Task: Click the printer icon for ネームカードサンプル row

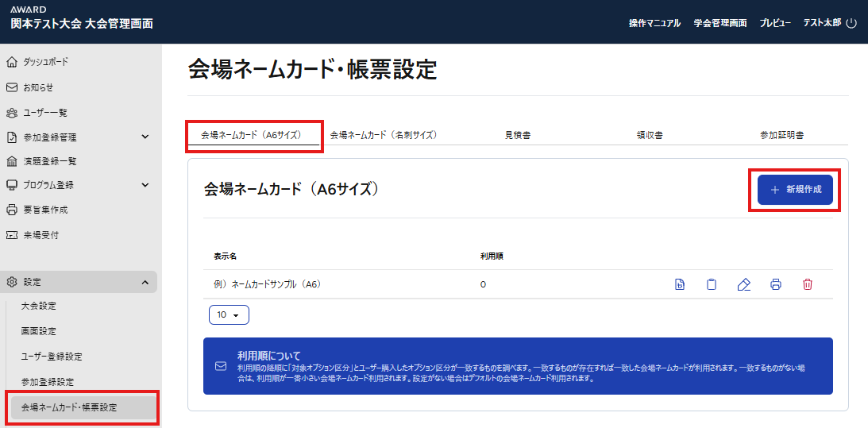Action: click(776, 284)
